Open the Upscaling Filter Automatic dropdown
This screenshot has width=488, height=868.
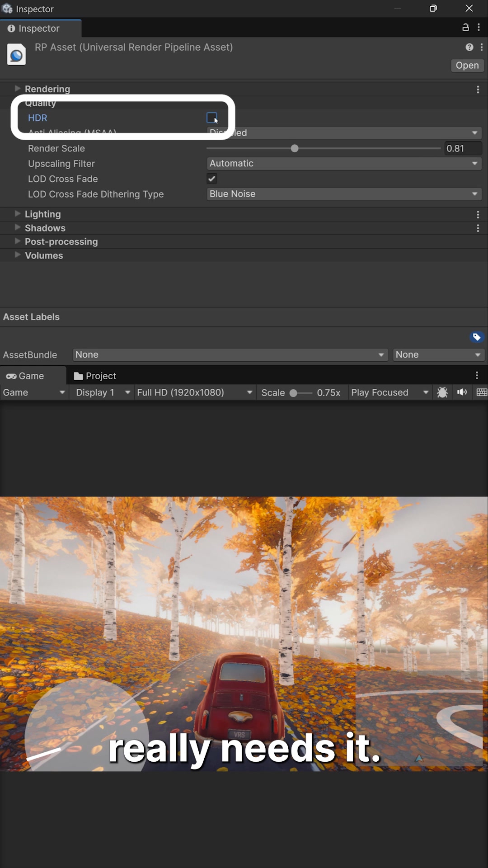coord(344,163)
